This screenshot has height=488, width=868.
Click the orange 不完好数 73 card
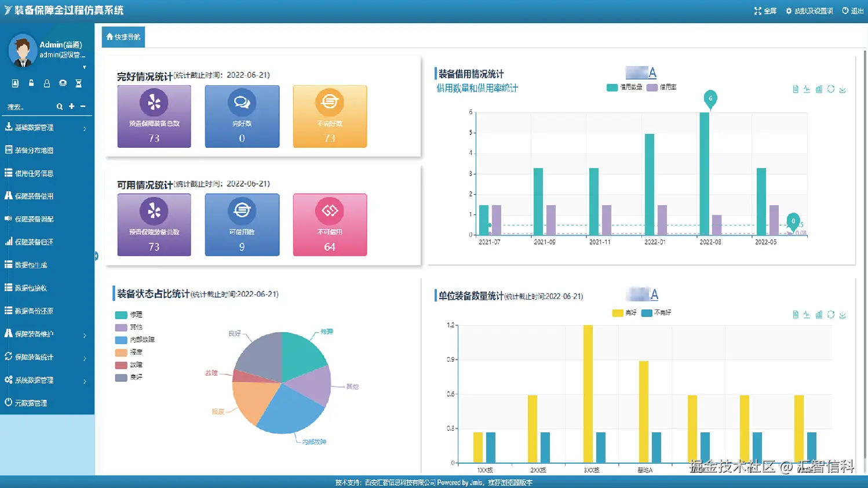(330, 116)
